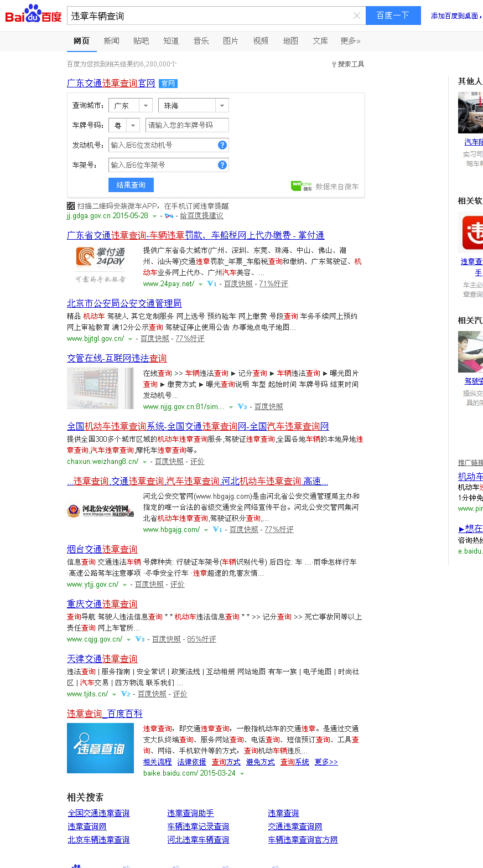Open the province dropdown showing 广东

tap(131, 106)
